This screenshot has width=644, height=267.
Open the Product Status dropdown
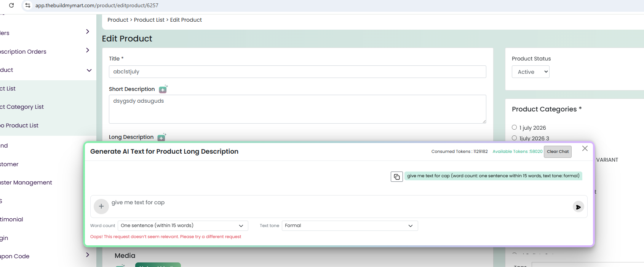click(x=531, y=72)
